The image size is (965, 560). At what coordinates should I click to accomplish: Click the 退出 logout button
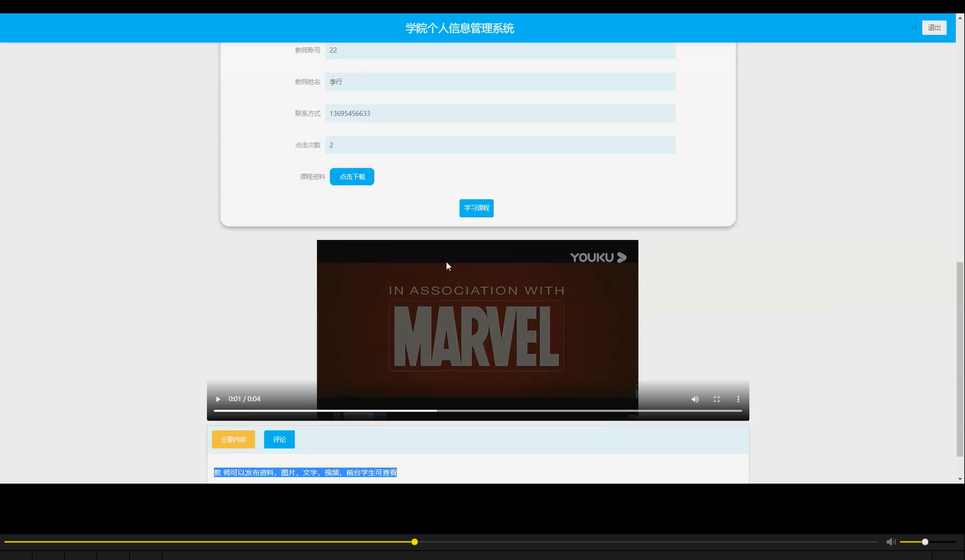click(x=934, y=28)
